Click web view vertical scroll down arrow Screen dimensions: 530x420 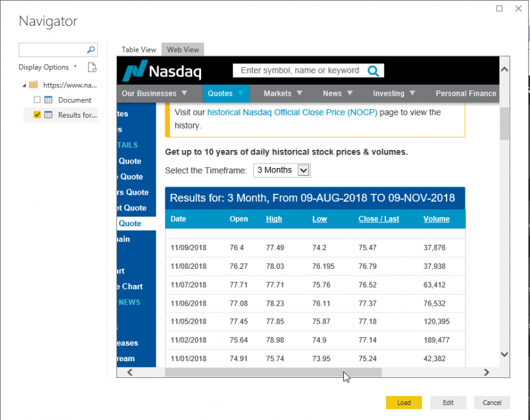pyautogui.click(x=504, y=354)
